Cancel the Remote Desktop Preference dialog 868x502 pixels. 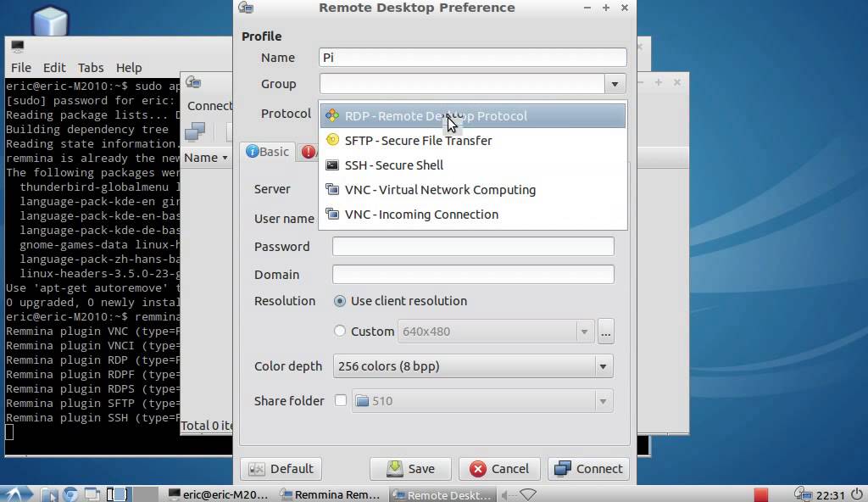(x=498, y=469)
